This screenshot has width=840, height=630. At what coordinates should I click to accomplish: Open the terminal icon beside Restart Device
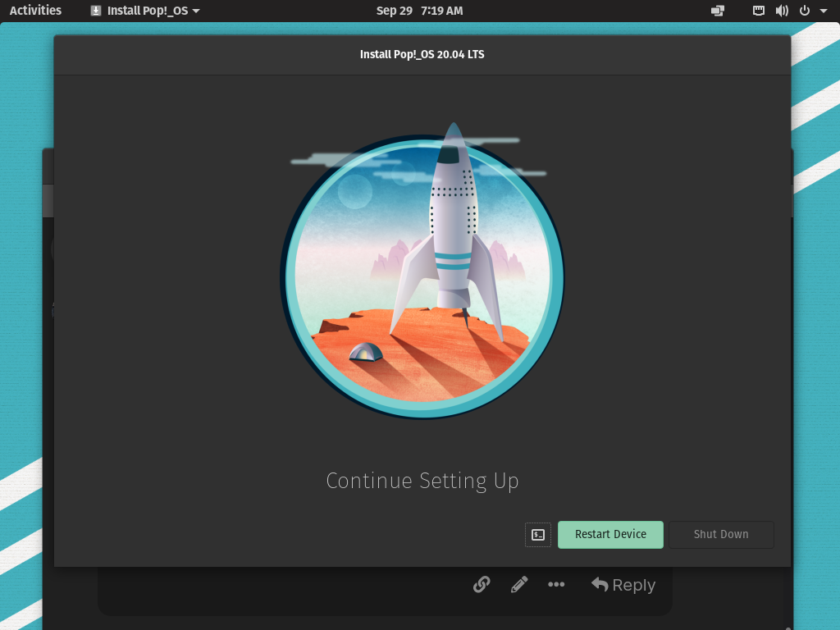(x=538, y=535)
